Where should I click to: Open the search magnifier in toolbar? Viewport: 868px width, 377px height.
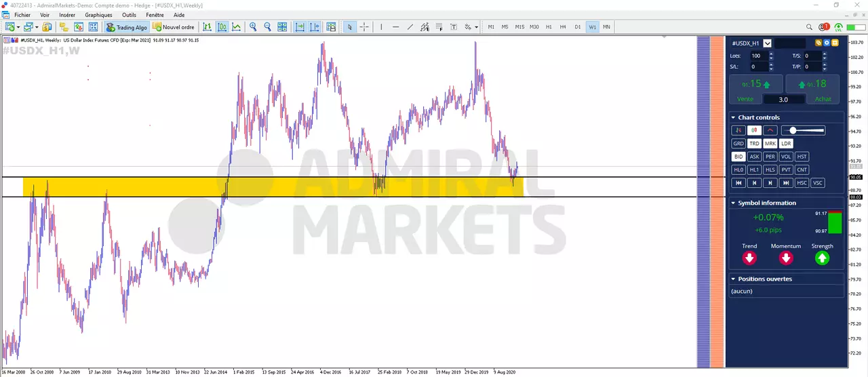click(809, 27)
